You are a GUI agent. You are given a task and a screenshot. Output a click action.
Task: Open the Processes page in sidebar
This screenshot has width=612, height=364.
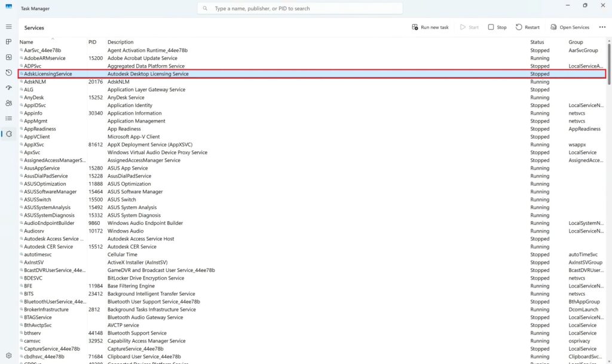point(8,42)
